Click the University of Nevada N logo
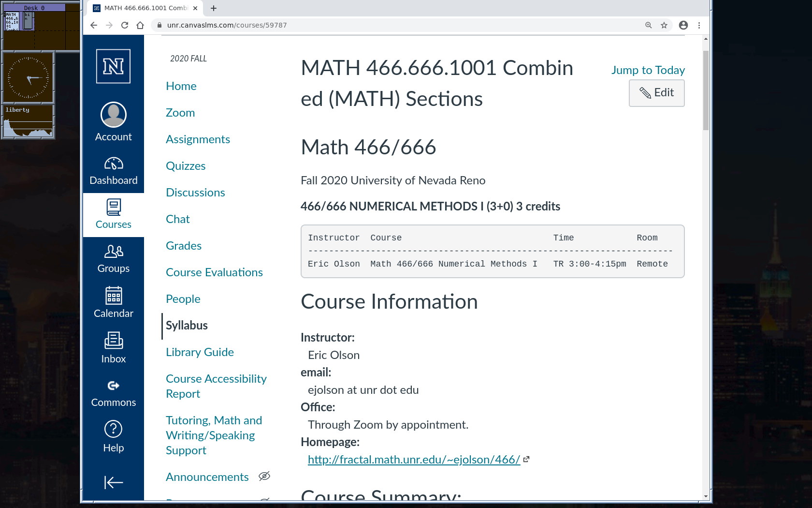 click(113, 66)
